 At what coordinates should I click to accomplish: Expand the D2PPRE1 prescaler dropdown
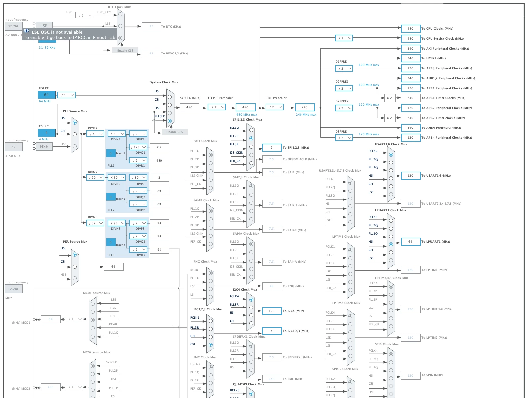click(x=344, y=88)
